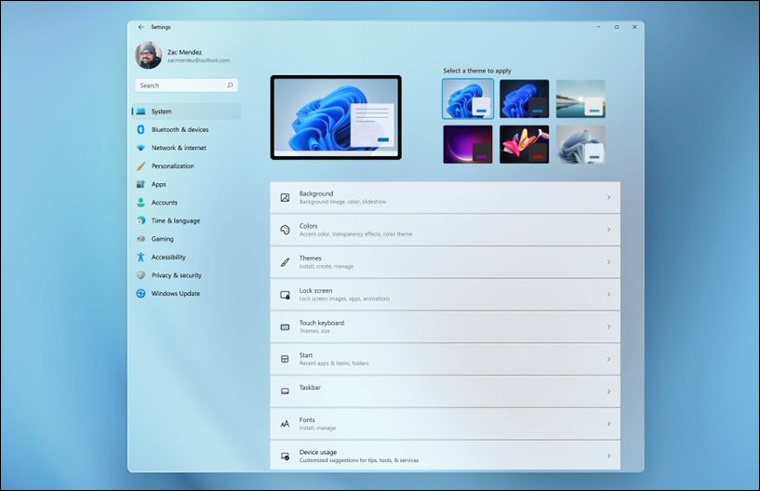This screenshot has height=491, width=760.
Task: Click the search magnifier icon
Action: pyautogui.click(x=230, y=85)
